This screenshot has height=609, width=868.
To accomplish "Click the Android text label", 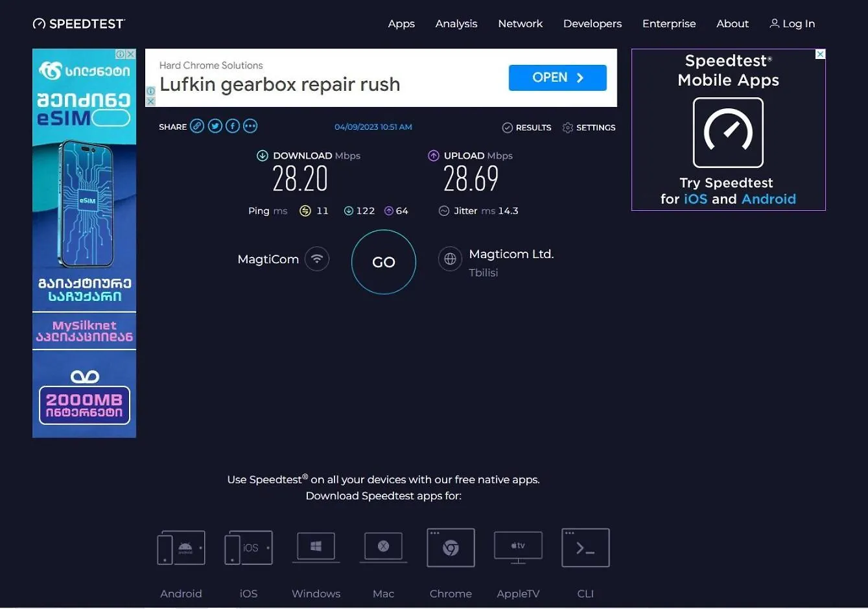I will [181, 593].
